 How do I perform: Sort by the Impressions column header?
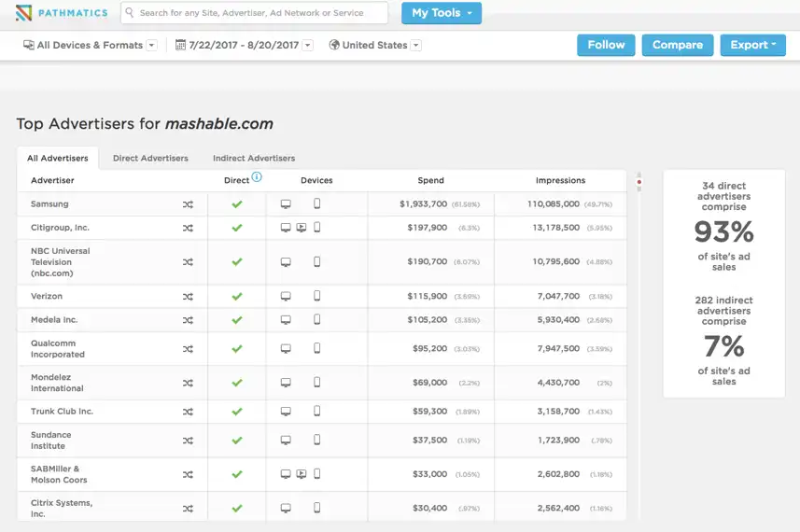coord(560,180)
